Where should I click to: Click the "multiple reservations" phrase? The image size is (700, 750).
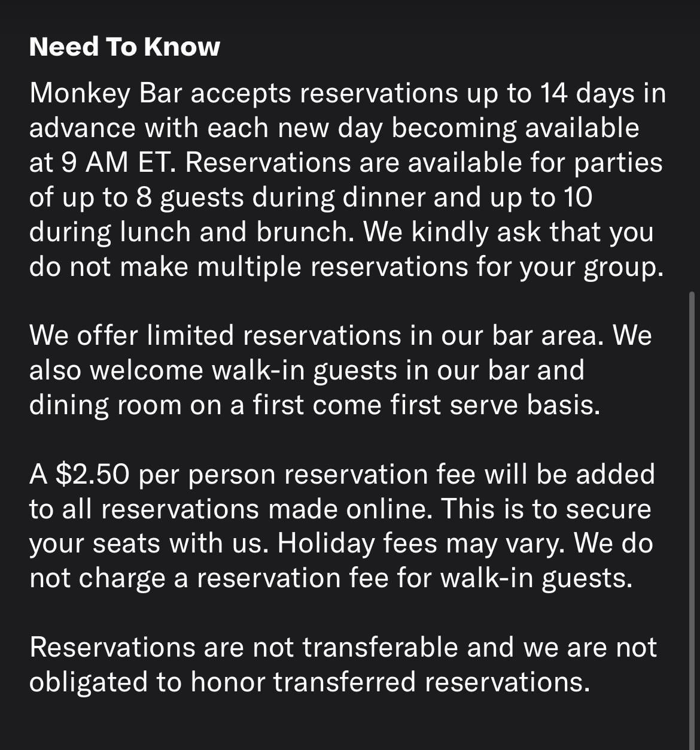[x=333, y=267]
